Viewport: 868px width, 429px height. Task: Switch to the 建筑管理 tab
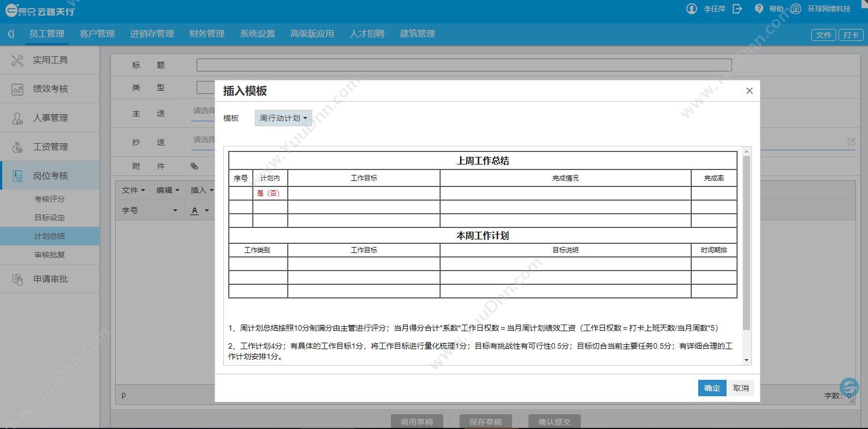[x=418, y=34]
